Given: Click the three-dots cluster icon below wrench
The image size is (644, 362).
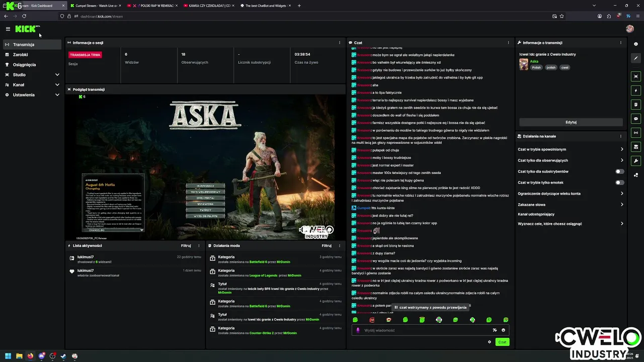Looking at the screenshot, I should click(636, 175).
